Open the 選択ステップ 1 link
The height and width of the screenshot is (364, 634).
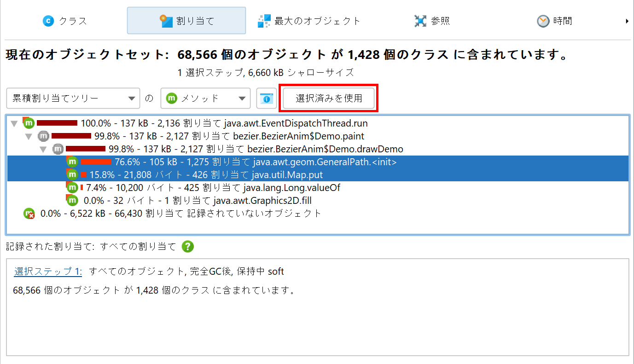[48, 272]
